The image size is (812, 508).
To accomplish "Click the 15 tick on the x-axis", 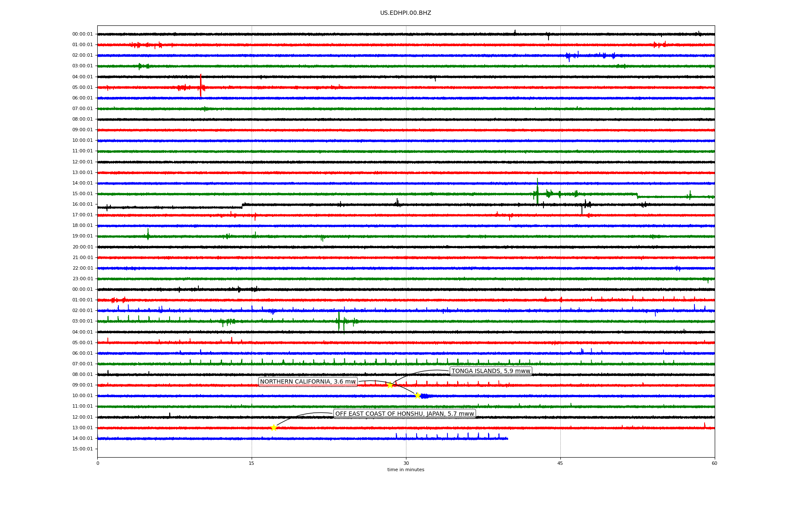I will pyautogui.click(x=252, y=463).
